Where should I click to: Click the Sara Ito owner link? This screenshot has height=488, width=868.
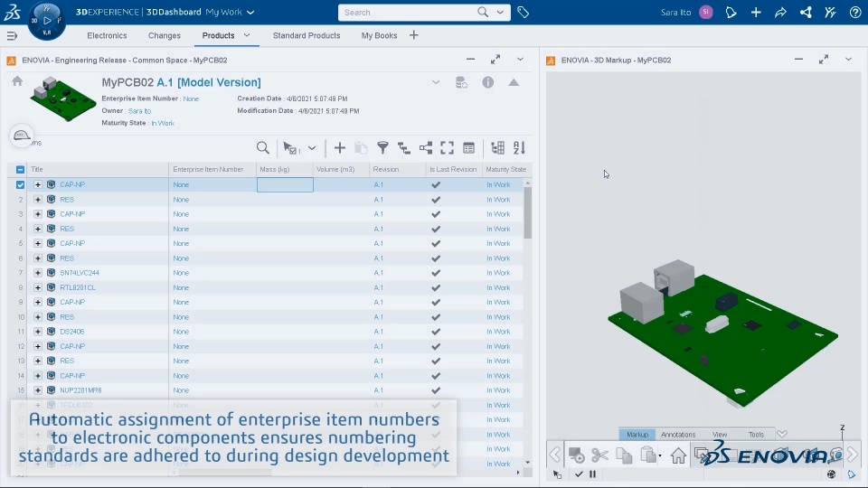[139, 110]
